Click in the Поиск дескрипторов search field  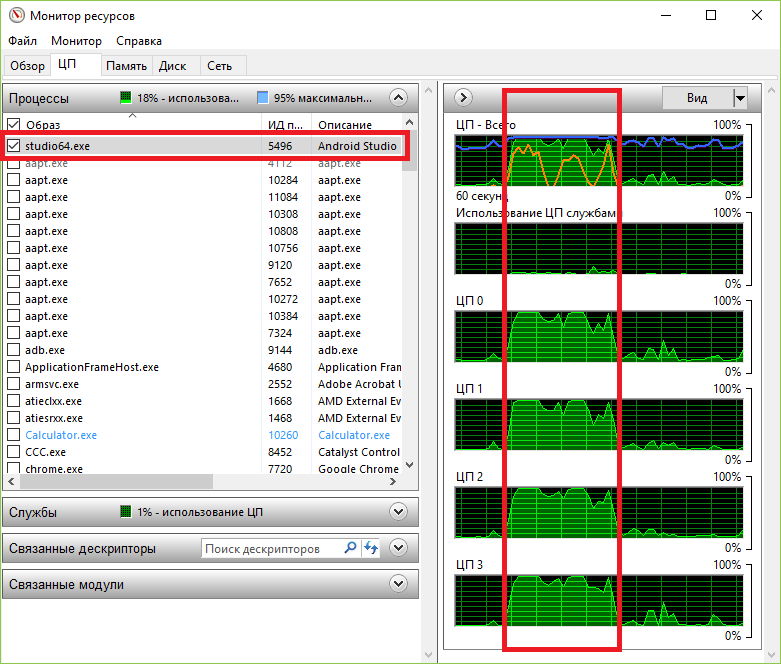click(271, 548)
